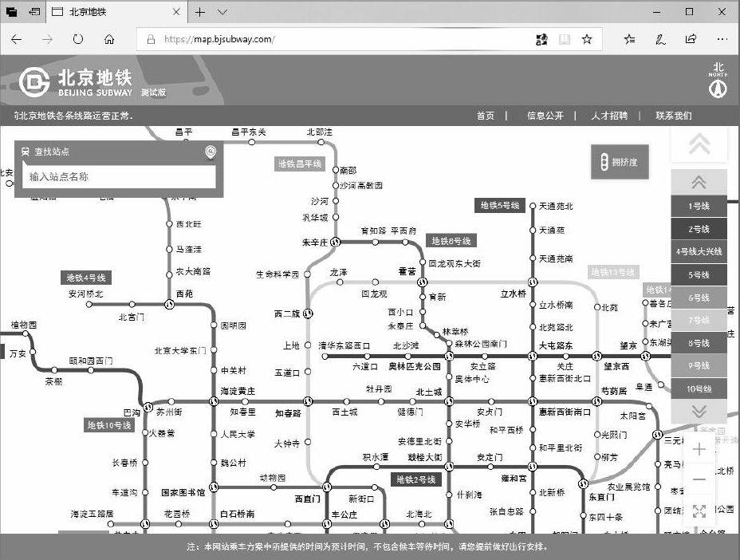Select 8号线 in the line list
The image size is (740, 560).
[699, 343]
